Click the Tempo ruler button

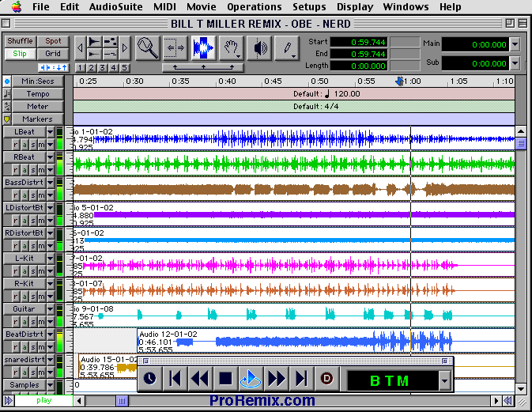pos(37,94)
